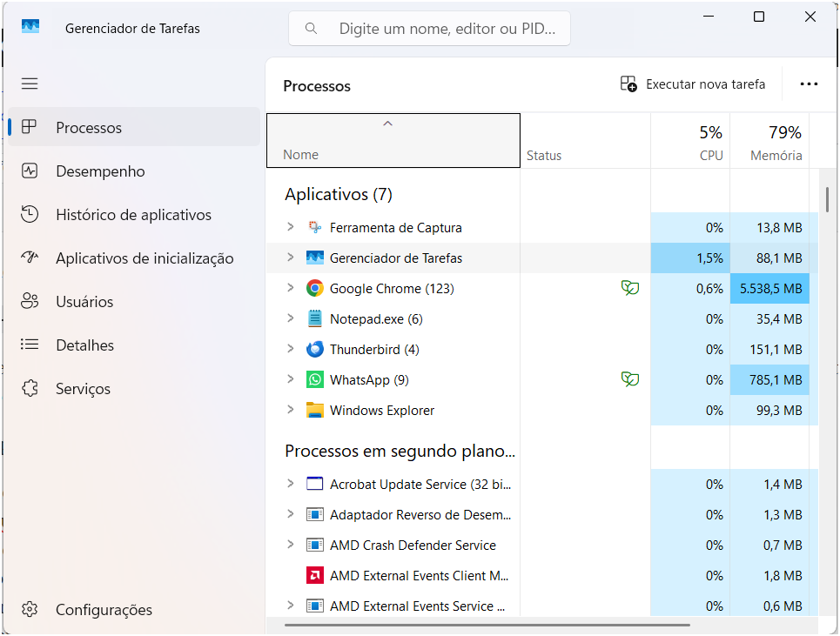Click the Serviços puzzle icon
Screen dimensions: 840x636
[x=30, y=388]
